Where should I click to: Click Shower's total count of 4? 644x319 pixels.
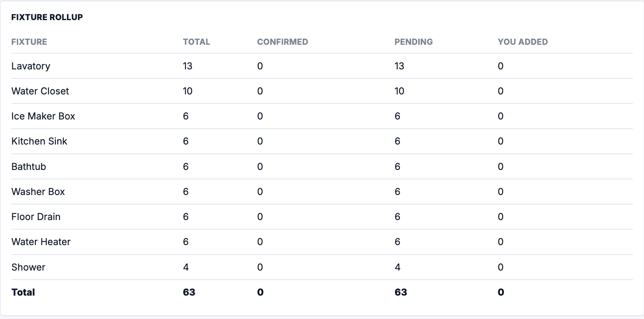pos(186,267)
